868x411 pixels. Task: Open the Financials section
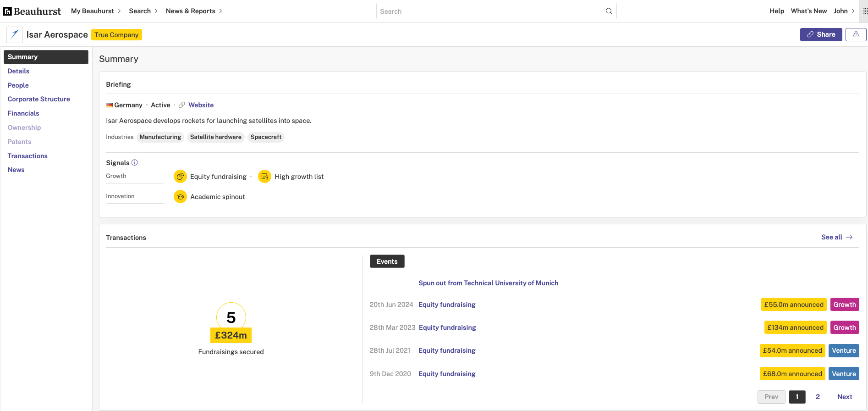pos(23,113)
